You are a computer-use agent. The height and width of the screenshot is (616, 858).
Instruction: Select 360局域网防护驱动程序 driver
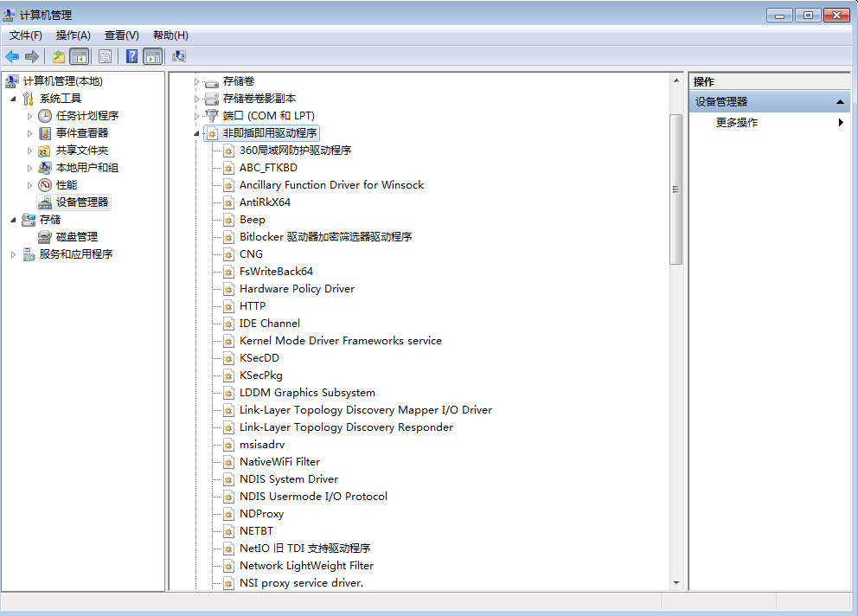(x=296, y=151)
